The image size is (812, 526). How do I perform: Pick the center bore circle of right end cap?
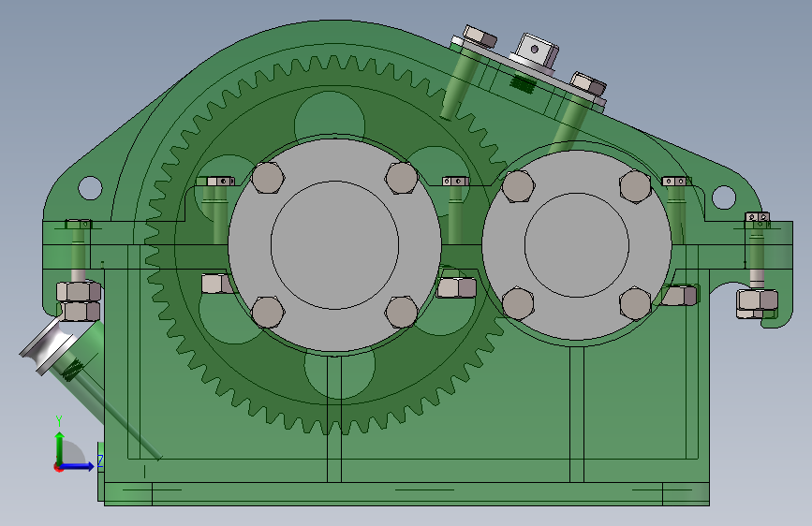pos(576,245)
